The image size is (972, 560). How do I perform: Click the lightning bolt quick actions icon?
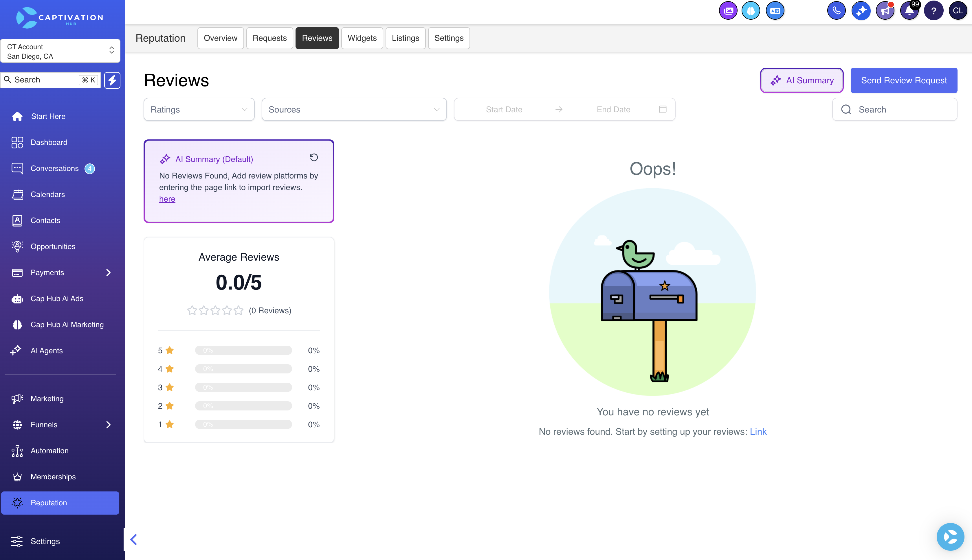(x=112, y=80)
